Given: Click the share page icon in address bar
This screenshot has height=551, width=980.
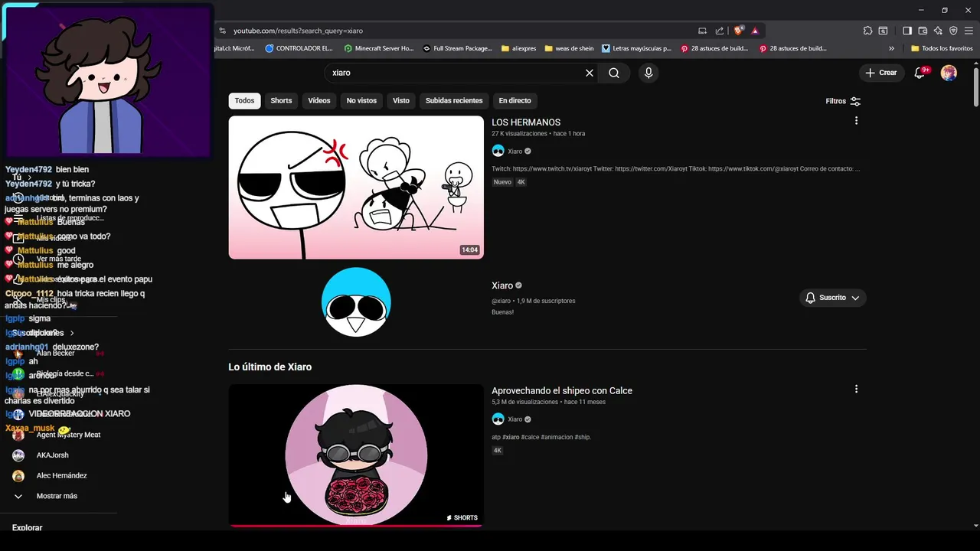Looking at the screenshot, I should (720, 31).
